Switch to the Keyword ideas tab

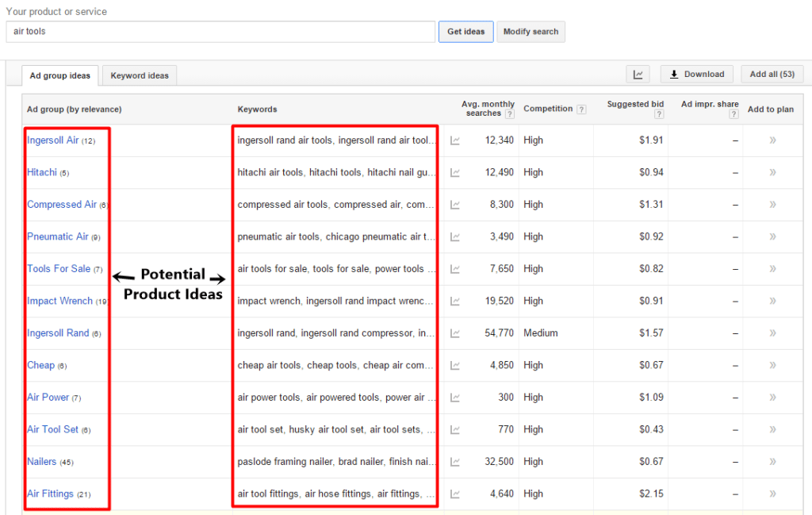140,75
